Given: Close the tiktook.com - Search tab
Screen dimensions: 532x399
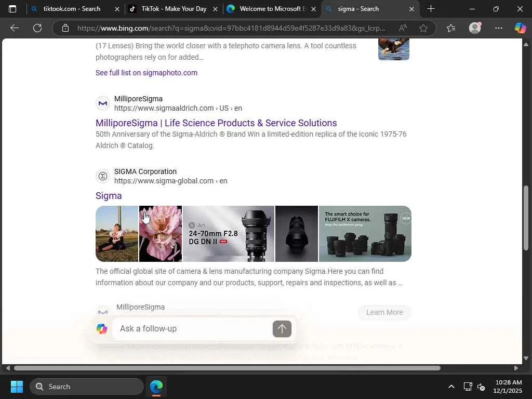Looking at the screenshot, I should coord(117,9).
